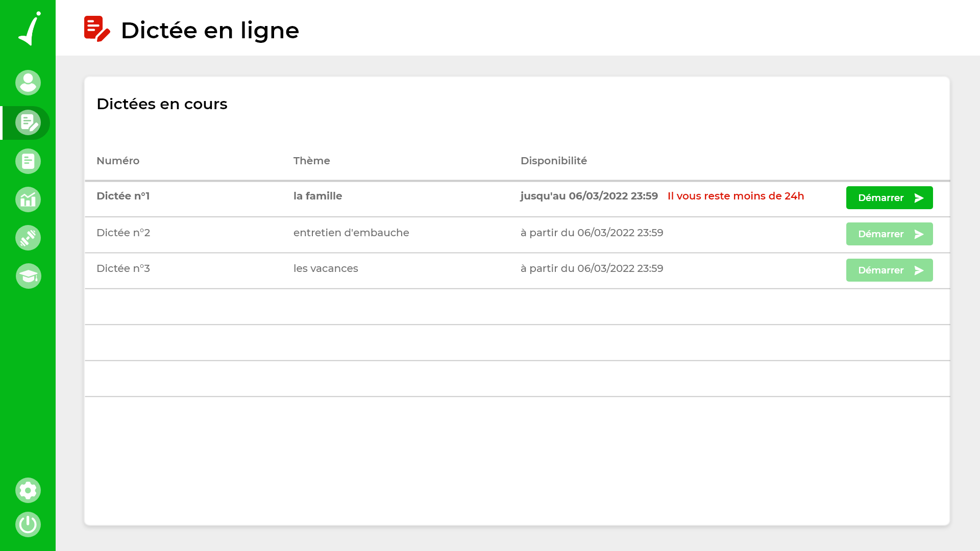Open the settings gear icon

(x=28, y=490)
